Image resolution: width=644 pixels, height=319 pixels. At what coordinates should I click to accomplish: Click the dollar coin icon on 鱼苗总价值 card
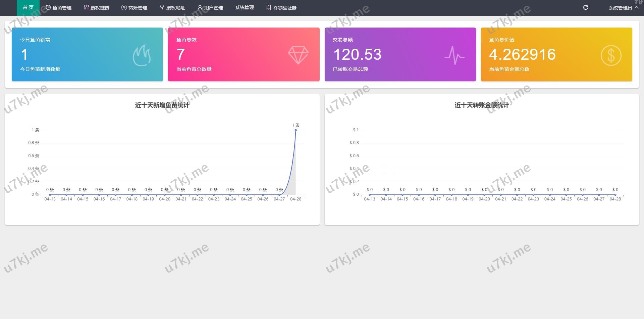point(611,55)
